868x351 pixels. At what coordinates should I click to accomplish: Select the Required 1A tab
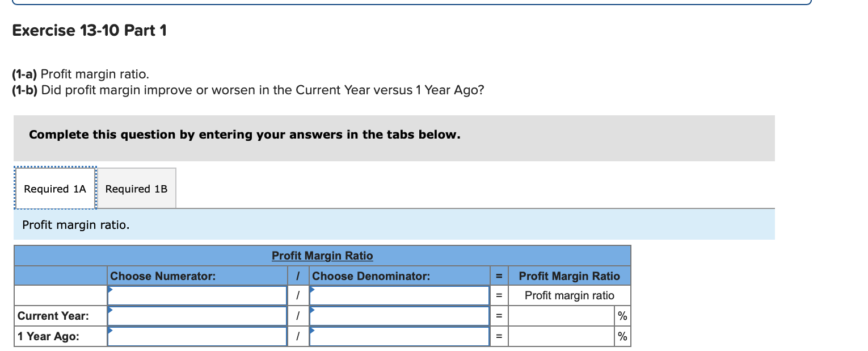[54, 188]
